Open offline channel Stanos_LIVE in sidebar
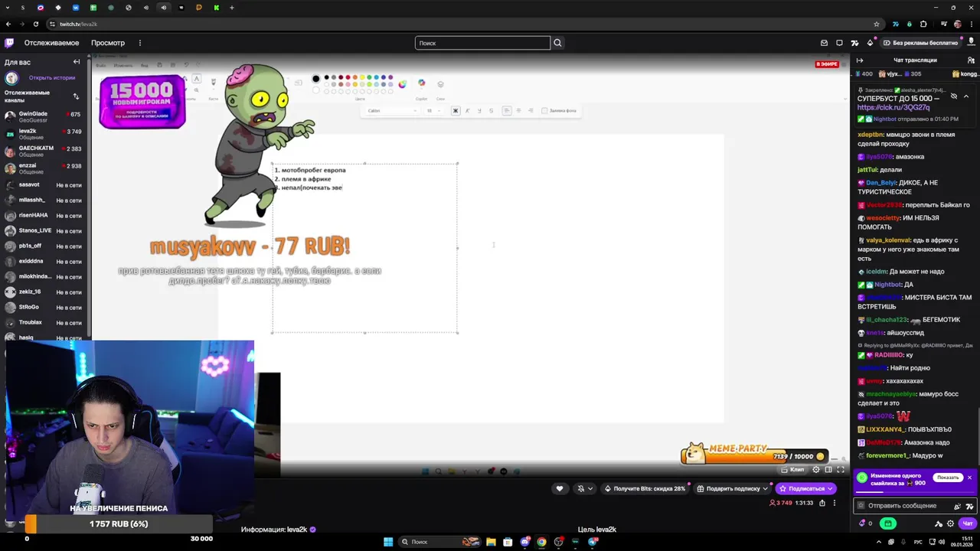Viewport: 980px width, 551px height. click(45, 230)
